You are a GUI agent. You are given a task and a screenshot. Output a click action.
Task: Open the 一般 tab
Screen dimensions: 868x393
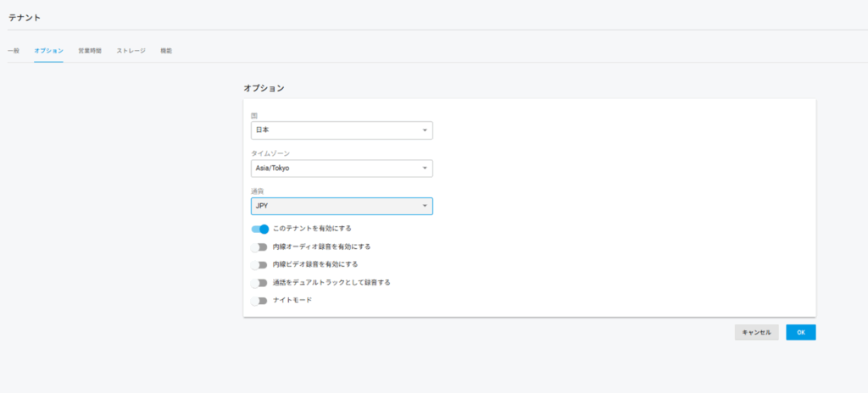[x=14, y=51]
